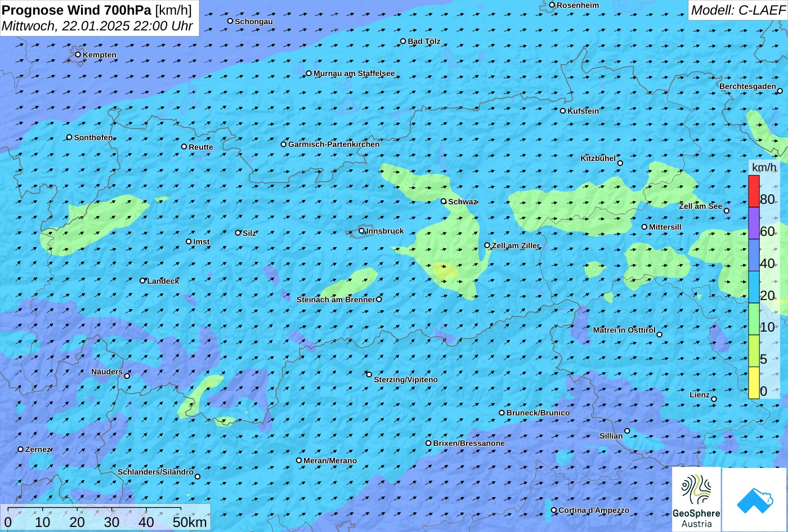Click the yellow 0 km/h legend swatch

coord(754,383)
